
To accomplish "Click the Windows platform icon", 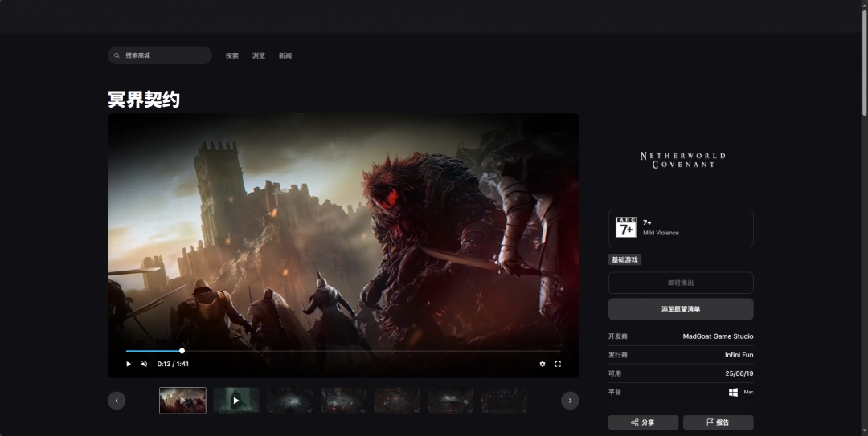I will tap(733, 392).
